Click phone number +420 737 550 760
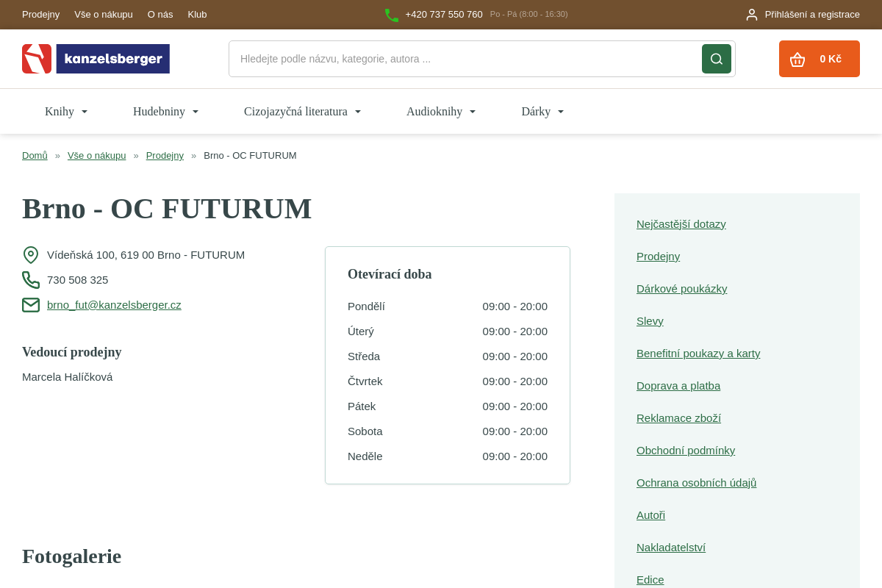The image size is (882, 588). [444, 15]
